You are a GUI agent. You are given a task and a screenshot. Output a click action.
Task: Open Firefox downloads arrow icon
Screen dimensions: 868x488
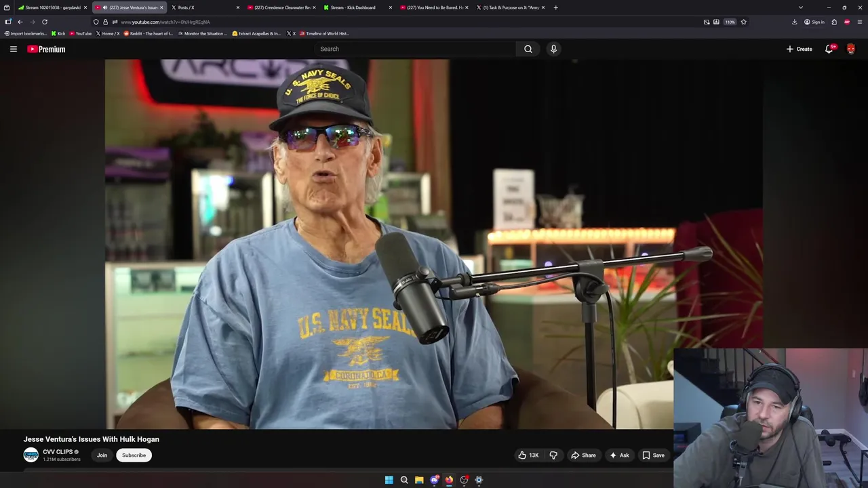pyautogui.click(x=794, y=22)
